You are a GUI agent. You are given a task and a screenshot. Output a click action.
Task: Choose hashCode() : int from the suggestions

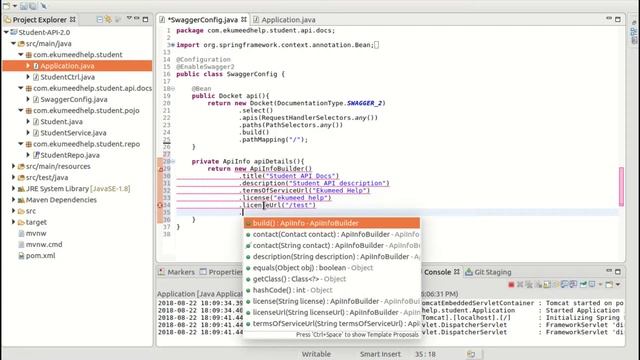(331, 290)
